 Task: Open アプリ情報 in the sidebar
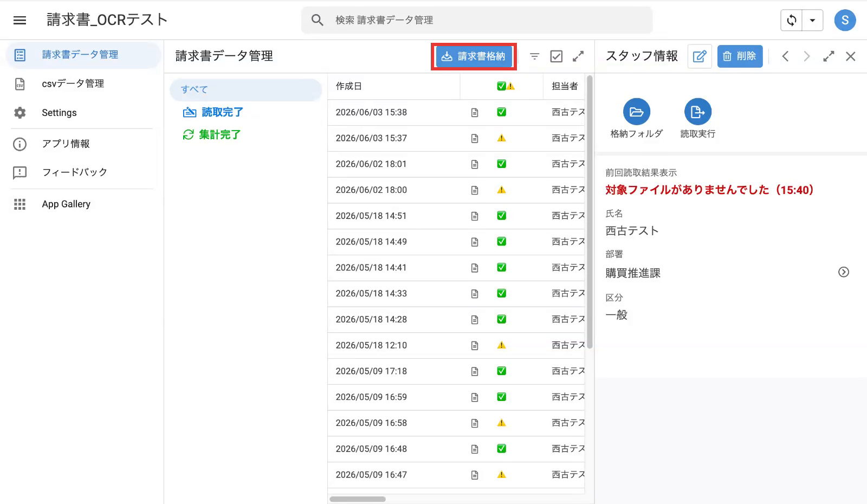(x=83, y=144)
